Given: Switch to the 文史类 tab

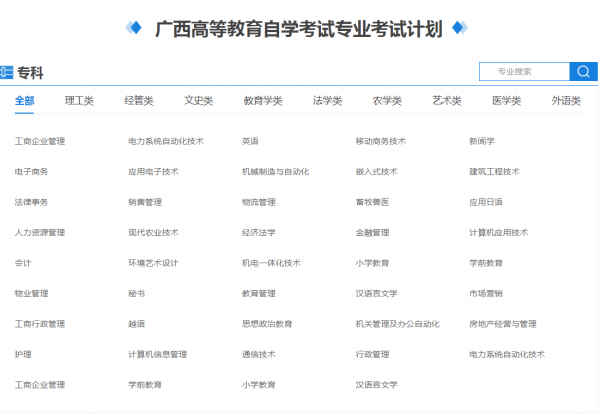Looking at the screenshot, I should (x=199, y=101).
